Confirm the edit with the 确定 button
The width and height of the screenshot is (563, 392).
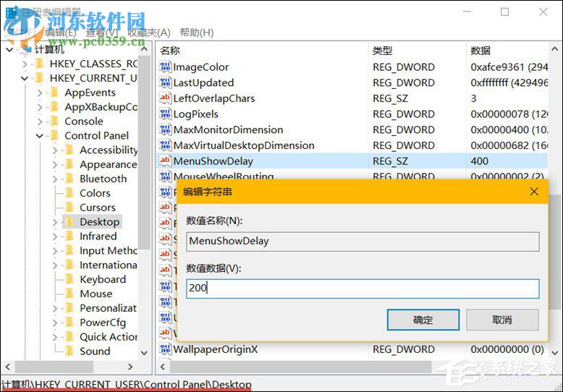tap(423, 320)
